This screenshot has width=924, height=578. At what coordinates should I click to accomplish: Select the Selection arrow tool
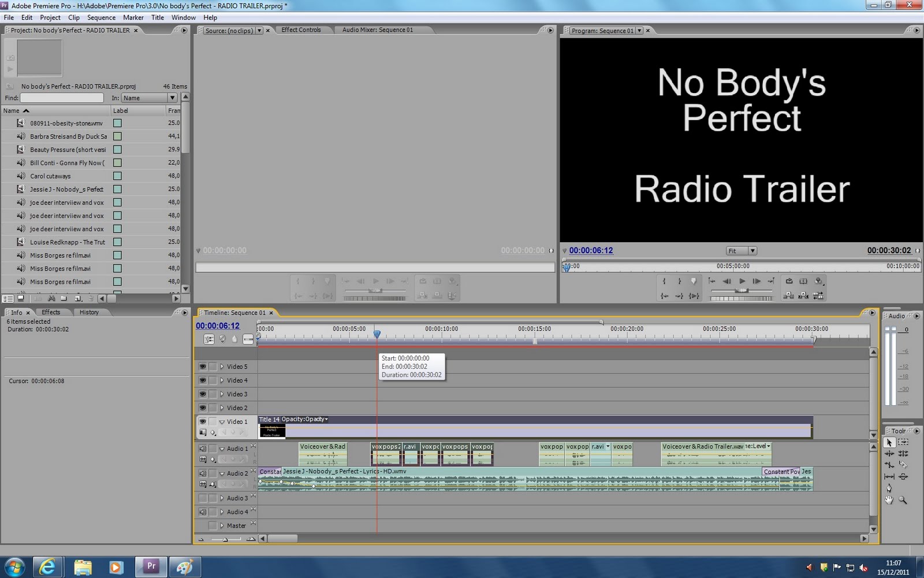[889, 442]
